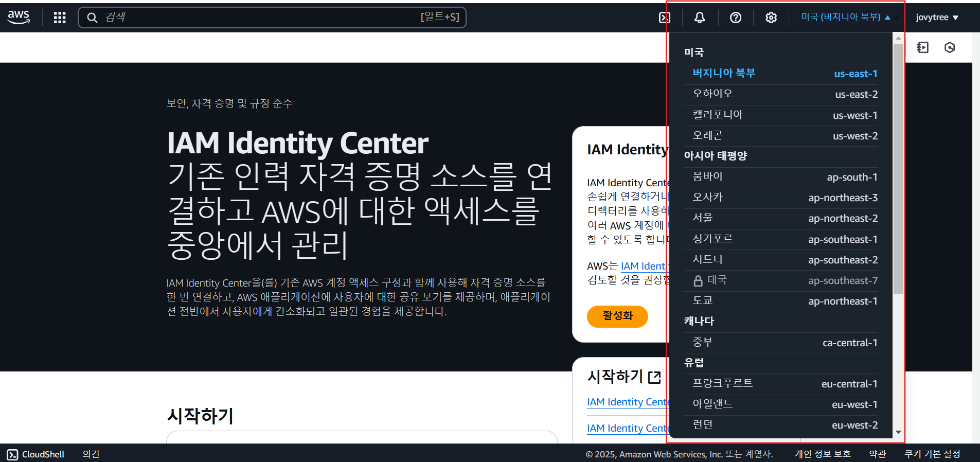Open the first IAM Identity Center link under 시작하기
This screenshot has height=462, width=980.
(627, 402)
